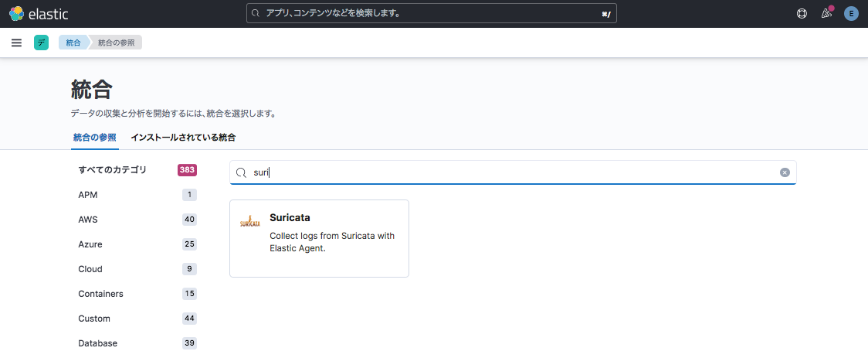
Task: Click into the integrations search input
Action: [x=510, y=172]
